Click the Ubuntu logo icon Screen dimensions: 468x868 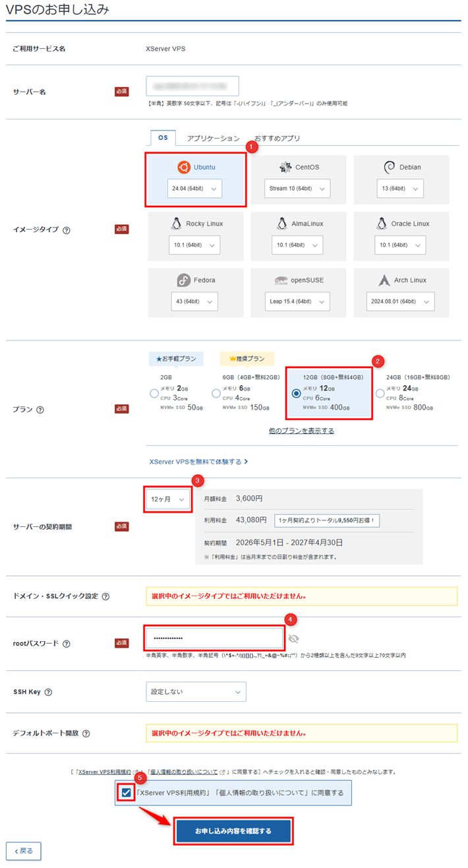[184, 168]
